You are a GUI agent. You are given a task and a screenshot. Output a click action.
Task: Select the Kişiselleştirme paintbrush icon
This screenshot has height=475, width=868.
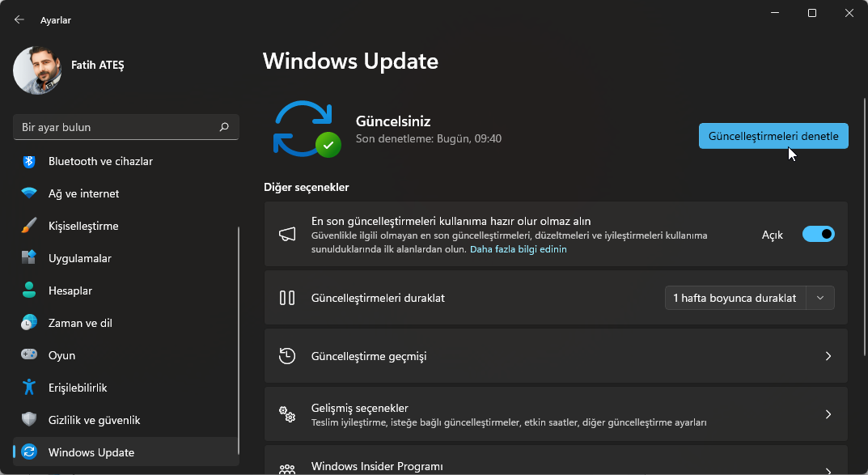tap(29, 226)
